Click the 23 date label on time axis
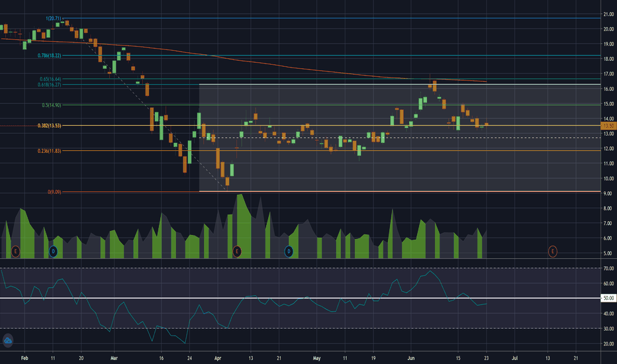This screenshot has width=617, height=364. tap(487, 358)
